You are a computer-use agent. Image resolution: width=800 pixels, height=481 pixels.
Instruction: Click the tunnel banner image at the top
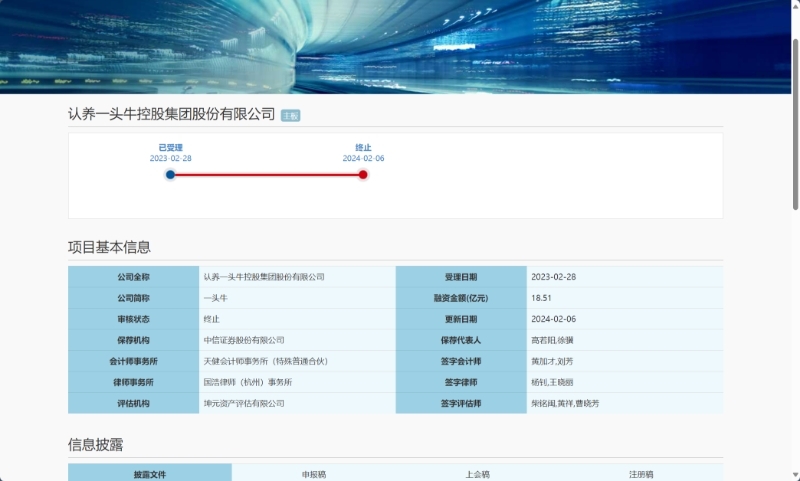(395, 47)
